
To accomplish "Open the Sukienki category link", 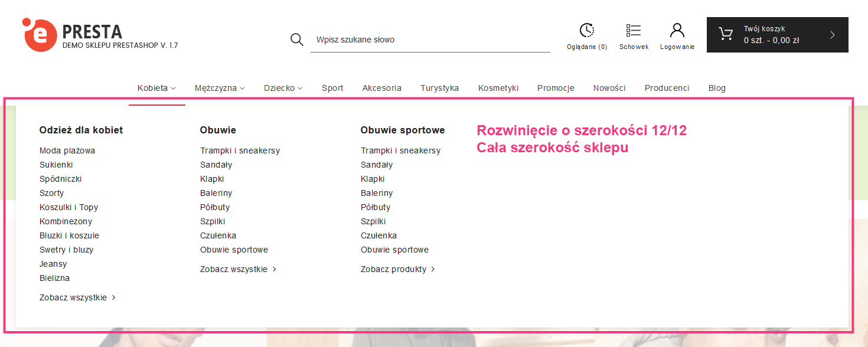I will [56, 165].
